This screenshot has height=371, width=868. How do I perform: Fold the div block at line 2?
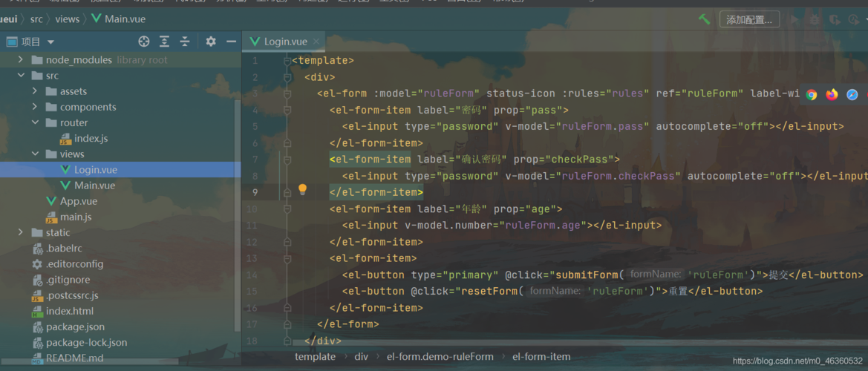[x=287, y=77]
